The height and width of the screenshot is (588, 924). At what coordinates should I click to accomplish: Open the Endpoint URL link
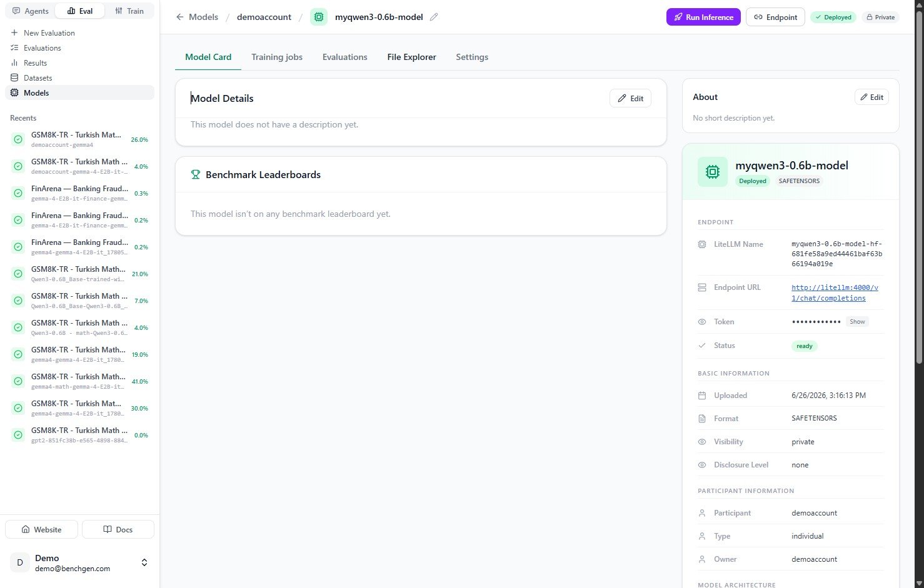pos(835,293)
